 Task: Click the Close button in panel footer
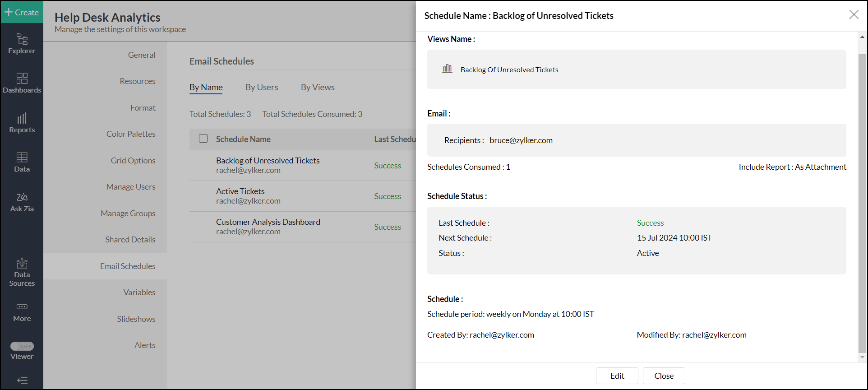point(664,376)
